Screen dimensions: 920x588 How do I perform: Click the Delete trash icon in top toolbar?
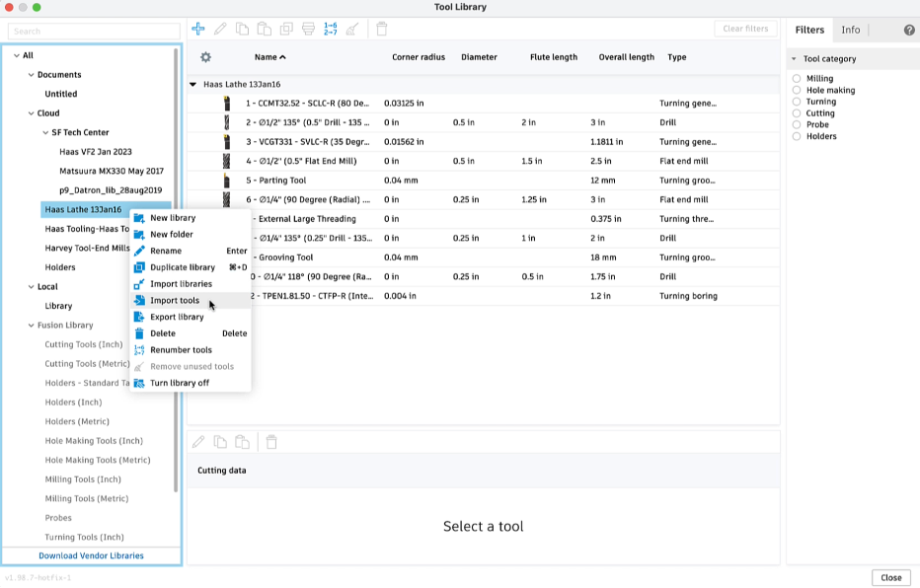point(381,29)
